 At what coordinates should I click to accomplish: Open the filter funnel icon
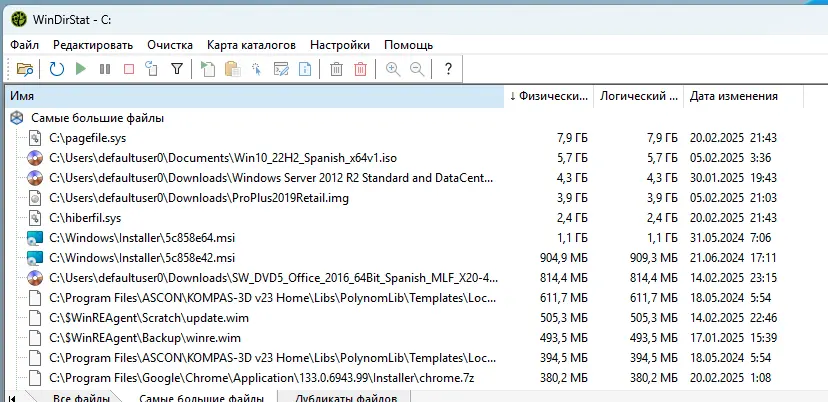[x=177, y=69]
